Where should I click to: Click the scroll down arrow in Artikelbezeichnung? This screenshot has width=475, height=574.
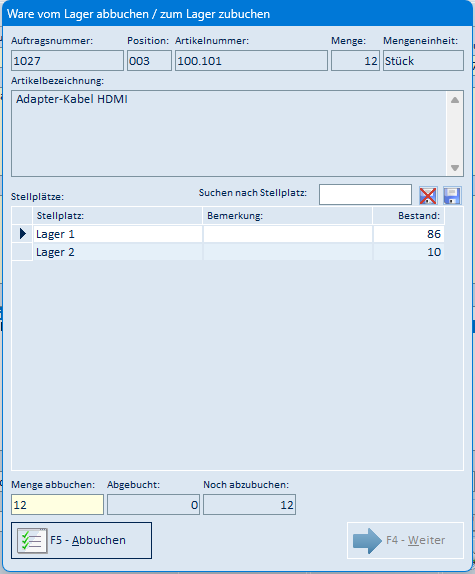455,168
